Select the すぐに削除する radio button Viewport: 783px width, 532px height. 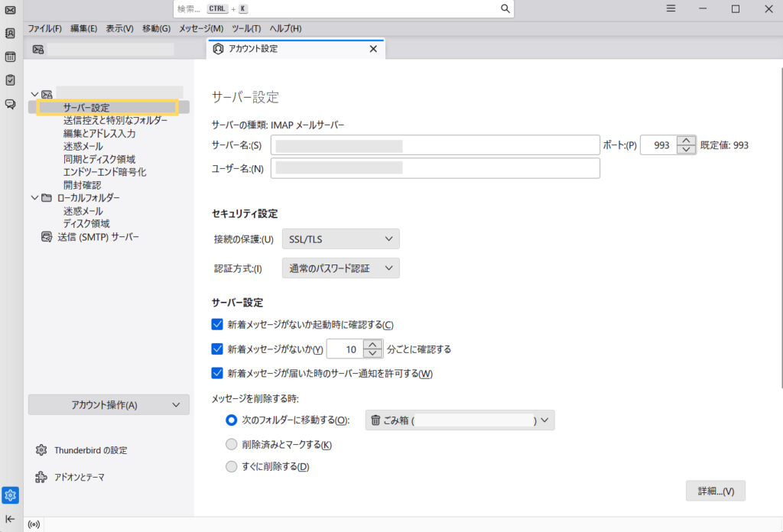coord(232,466)
